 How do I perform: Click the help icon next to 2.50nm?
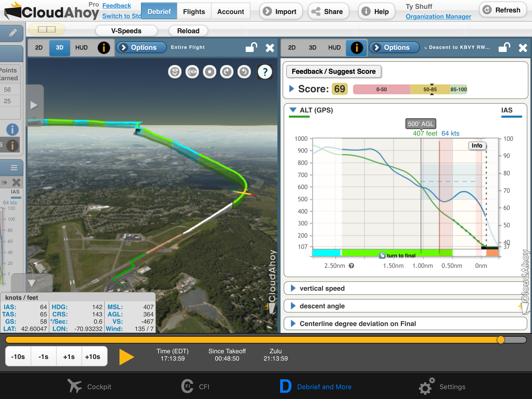click(x=351, y=266)
